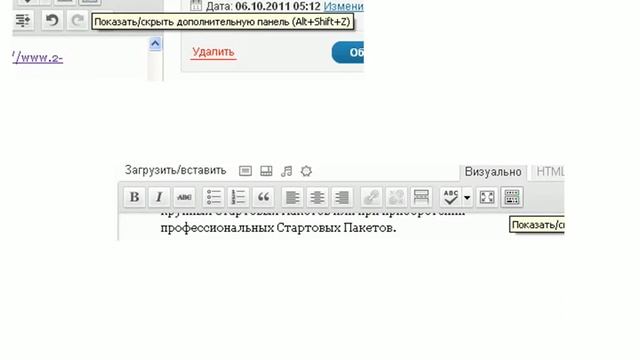Viewport: 640px width, 360px height.
Task: Click the Изменить date link
Action: point(343,7)
